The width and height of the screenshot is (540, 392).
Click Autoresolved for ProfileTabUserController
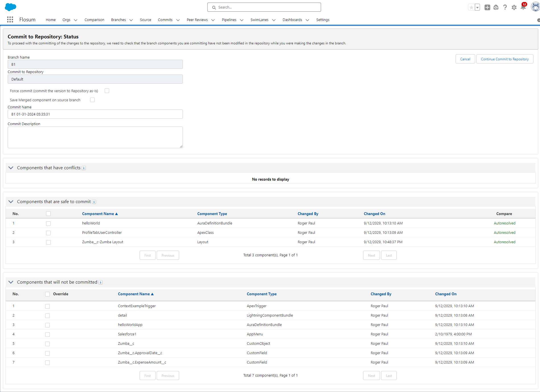(x=504, y=232)
